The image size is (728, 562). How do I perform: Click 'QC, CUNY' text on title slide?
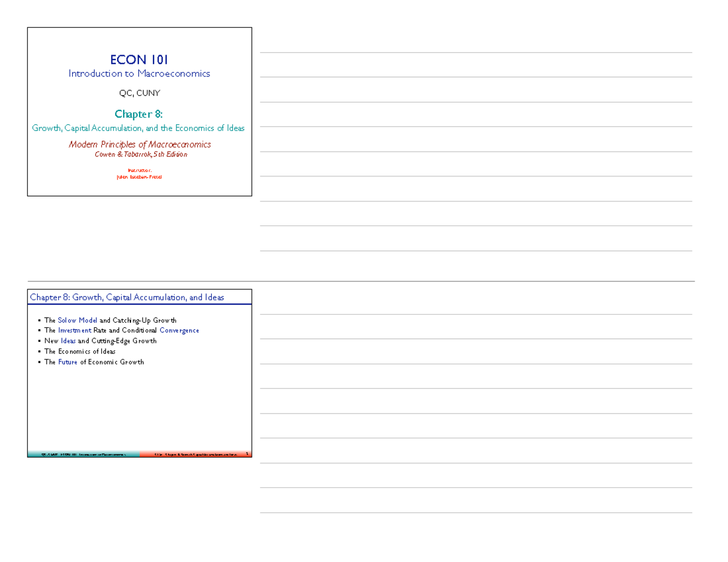(139, 93)
